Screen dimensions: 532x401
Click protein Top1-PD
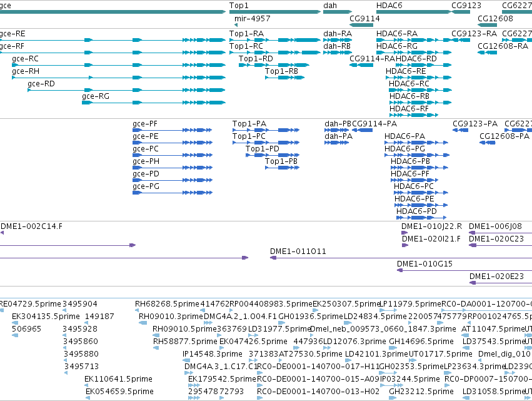click(263, 149)
